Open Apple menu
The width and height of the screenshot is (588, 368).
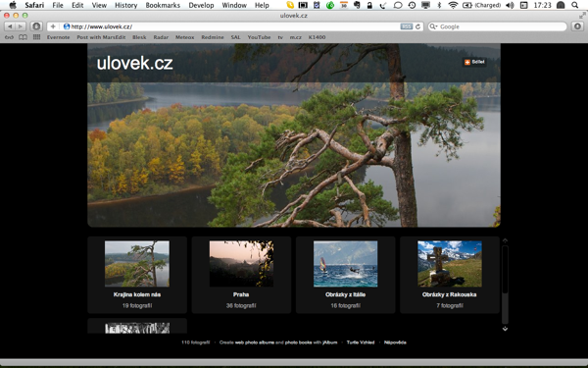tap(13, 5)
